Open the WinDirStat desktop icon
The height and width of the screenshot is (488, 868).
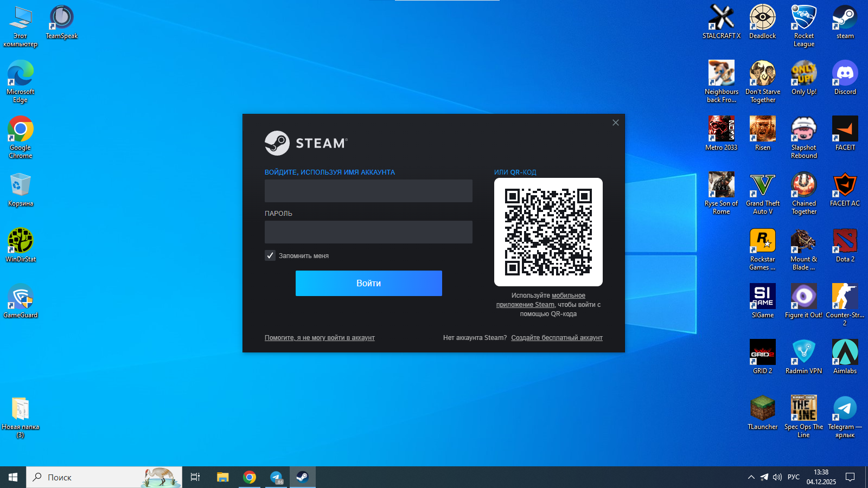pyautogui.click(x=21, y=245)
